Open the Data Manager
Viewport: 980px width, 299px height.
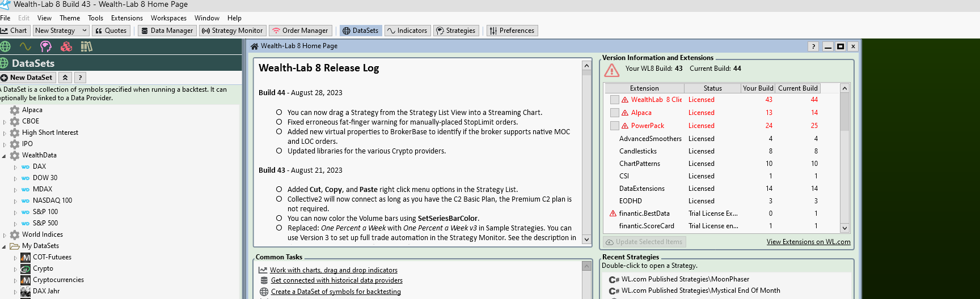tap(167, 31)
